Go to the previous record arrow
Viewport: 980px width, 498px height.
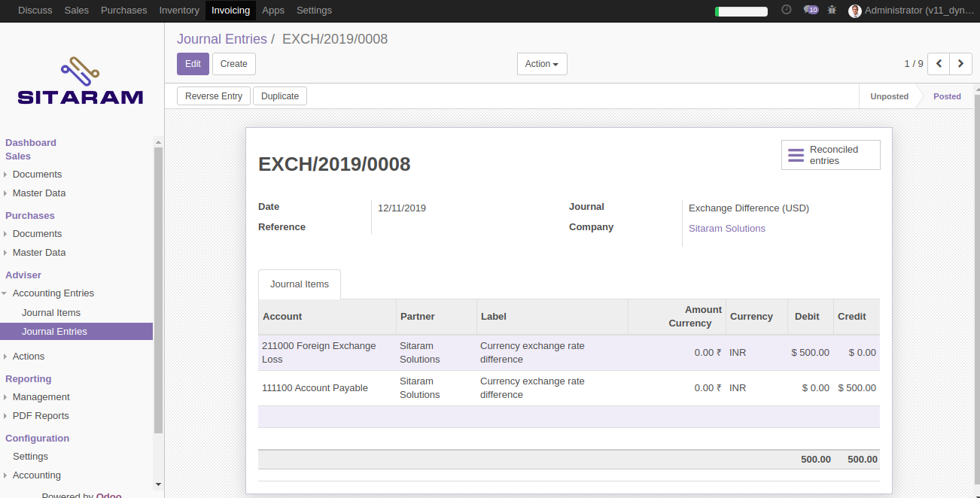[x=939, y=64]
